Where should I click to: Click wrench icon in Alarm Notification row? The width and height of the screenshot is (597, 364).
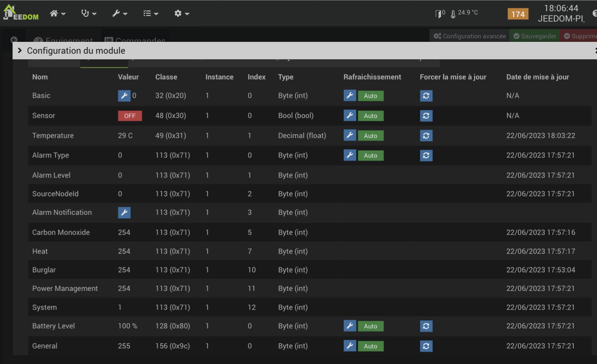(x=124, y=213)
